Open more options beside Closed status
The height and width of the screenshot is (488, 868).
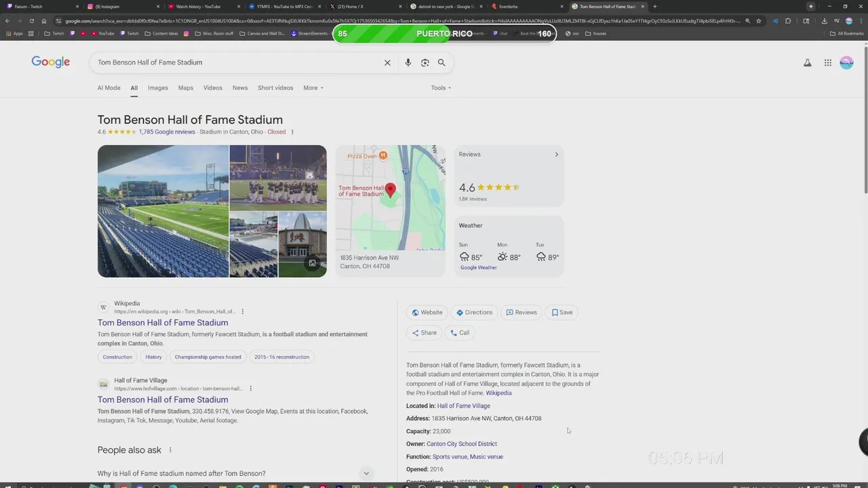(292, 132)
